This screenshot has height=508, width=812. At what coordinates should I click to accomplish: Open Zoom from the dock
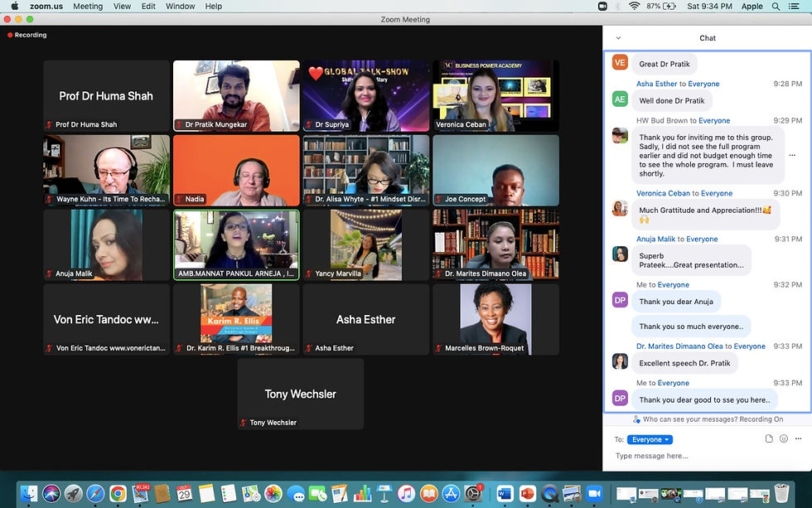click(594, 494)
